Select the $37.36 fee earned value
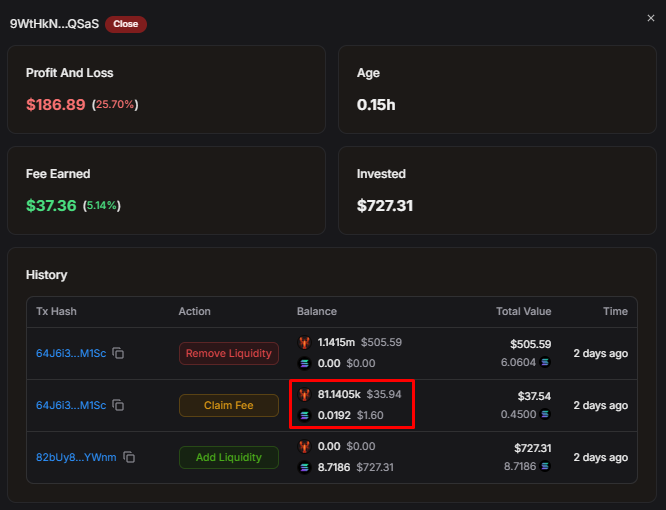Image resolution: width=666 pixels, height=510 pixels. click(x=51, y=206)
